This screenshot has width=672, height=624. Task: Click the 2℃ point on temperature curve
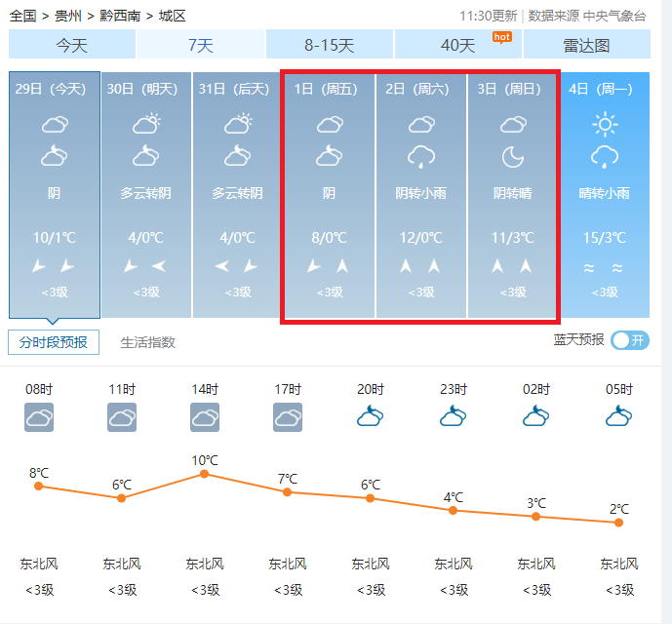pos(618,523)
